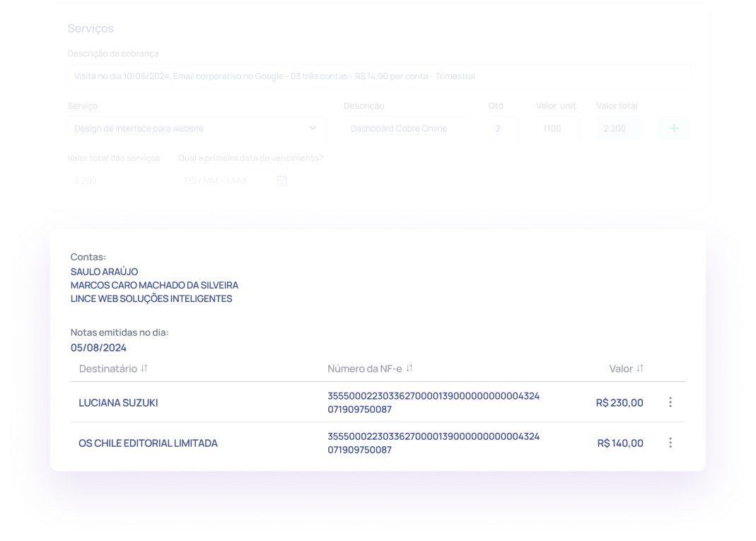Viewport: 756px width, 541px height.
Task: Open MARCOS CARO MACHADO DA SILVEIRA account
Action: point(154,286)
